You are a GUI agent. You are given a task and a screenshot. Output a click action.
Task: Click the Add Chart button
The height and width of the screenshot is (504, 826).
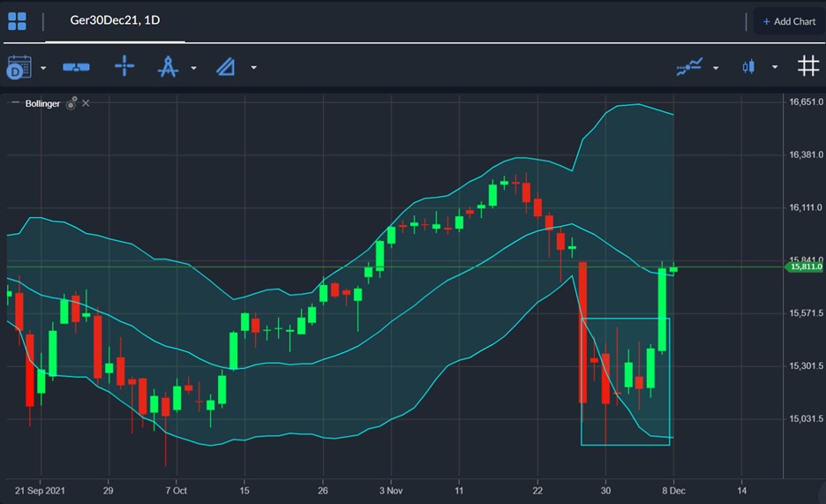(x=789, y=21)
